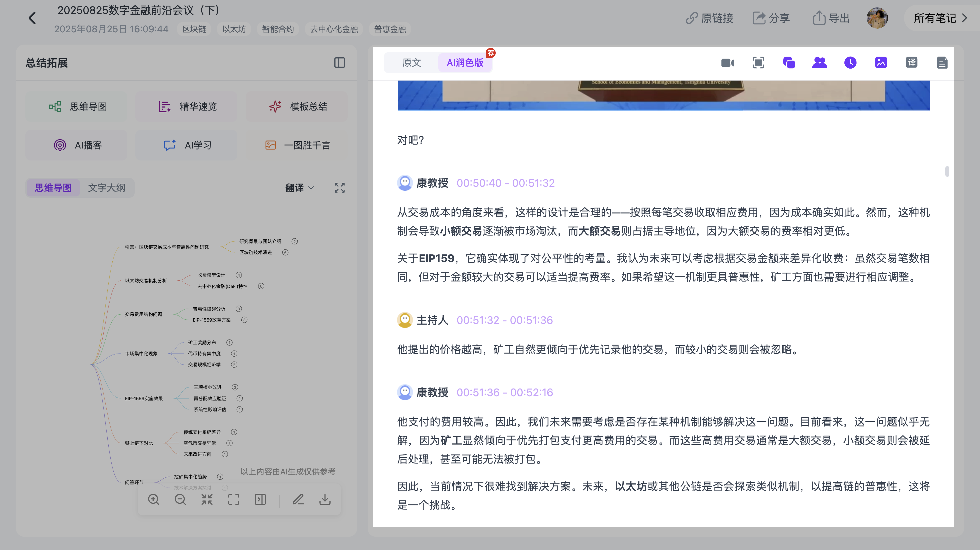Viewport: 980px width, 550px height.
Task: Toggle the sidebar panel layout icon
Action: click(339, 63)
